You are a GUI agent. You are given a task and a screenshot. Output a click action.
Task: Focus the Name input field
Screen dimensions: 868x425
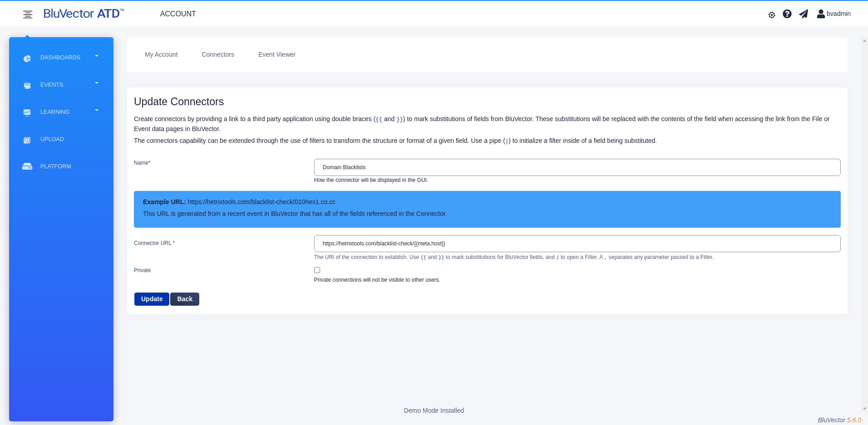point(577,167)
